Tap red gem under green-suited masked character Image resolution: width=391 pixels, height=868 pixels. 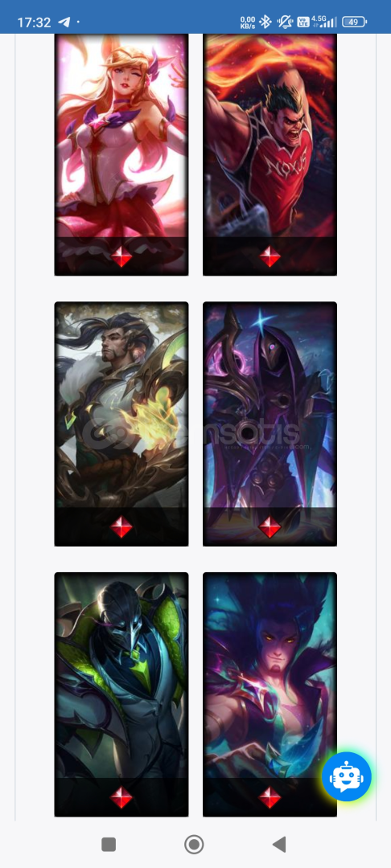tap(121, 798)
